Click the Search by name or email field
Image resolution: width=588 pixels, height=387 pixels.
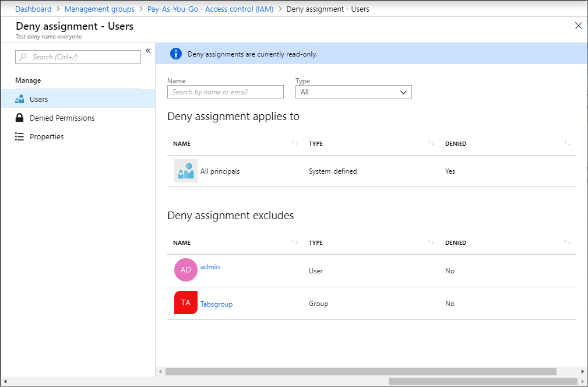point(226,92)
